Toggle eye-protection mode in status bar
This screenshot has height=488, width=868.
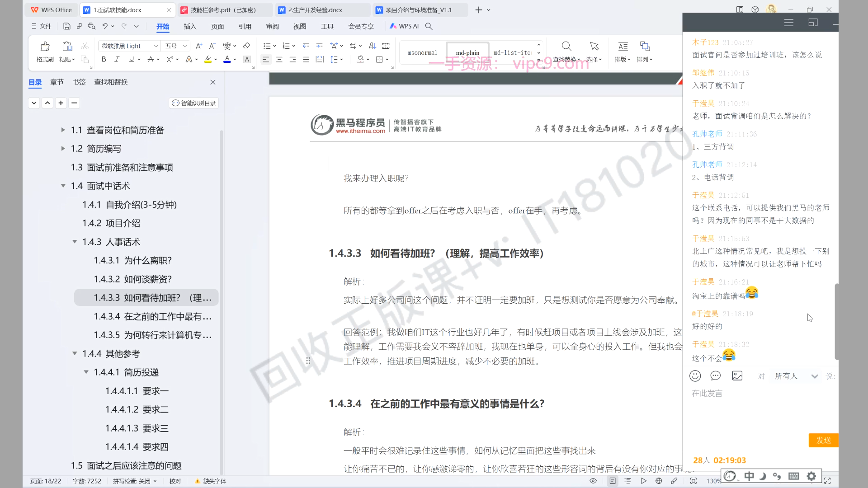[593, 481]
